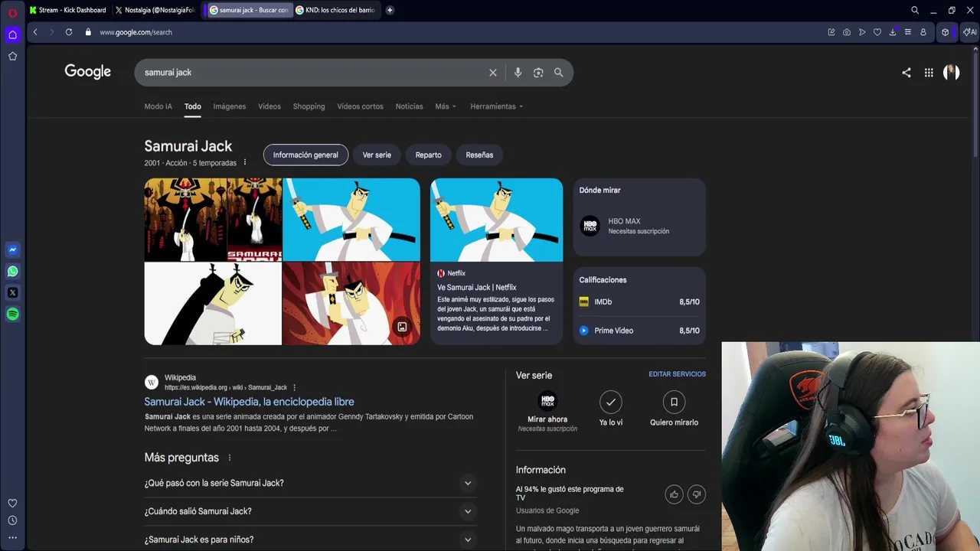
Task: Open Más preguntas options dots
Action: point(229,458)
